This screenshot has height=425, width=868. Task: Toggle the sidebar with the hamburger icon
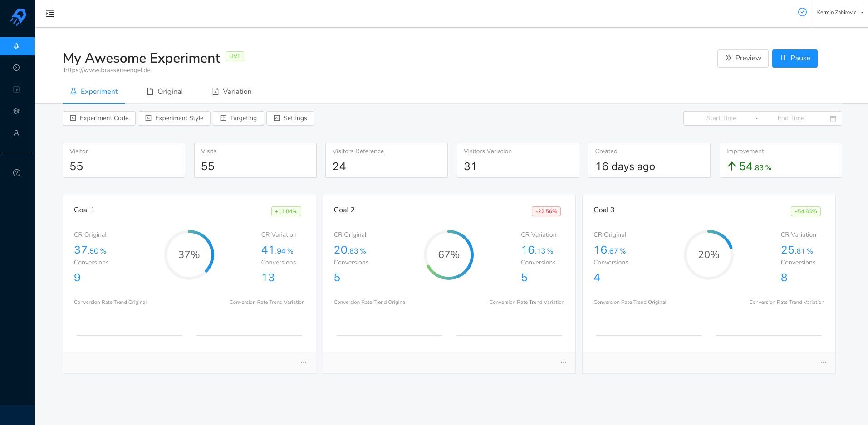click(50, 13)
